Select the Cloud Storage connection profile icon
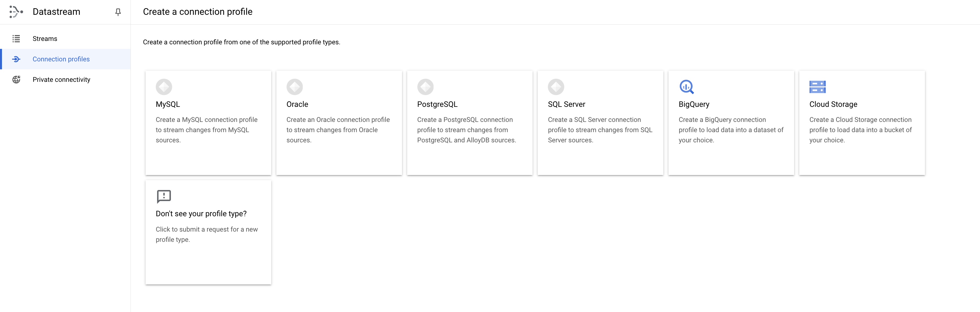This screenshot has width=980, height=312. (817, 86)
